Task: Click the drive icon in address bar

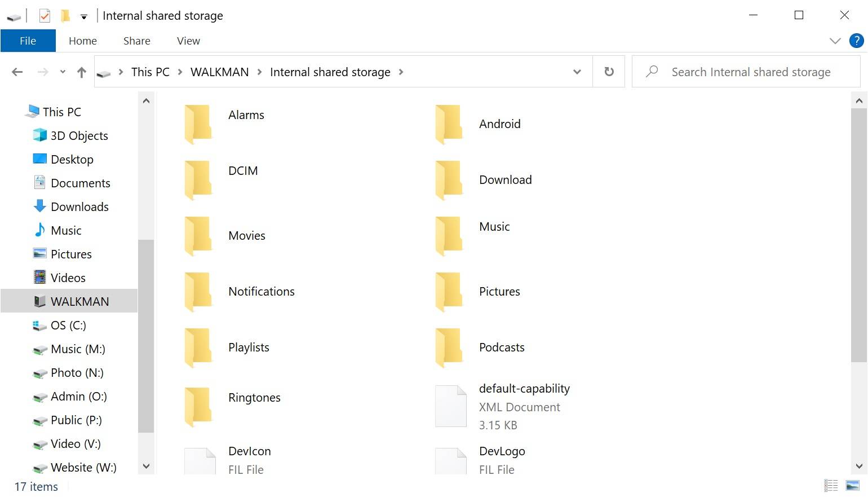Action: [x=104, y=73]
